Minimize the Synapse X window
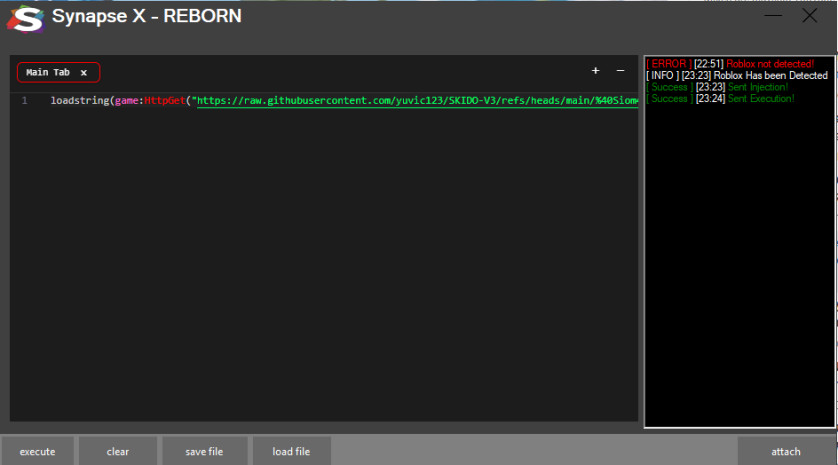Screen dimensions: 838x465 (773, 16)
